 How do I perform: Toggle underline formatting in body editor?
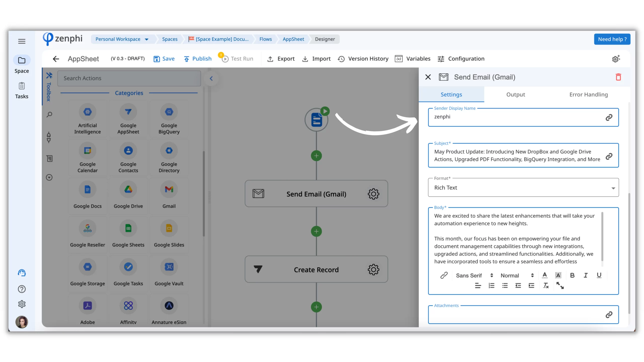click(x=599, y=275)
